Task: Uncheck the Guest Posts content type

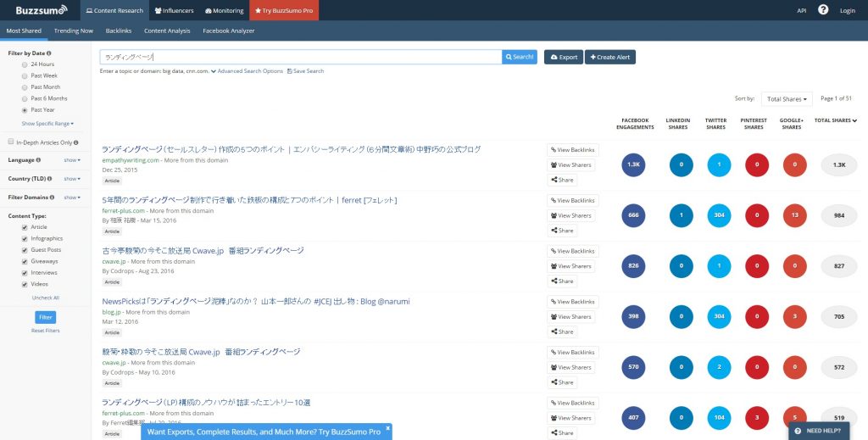Action: [x=25, y=250]
